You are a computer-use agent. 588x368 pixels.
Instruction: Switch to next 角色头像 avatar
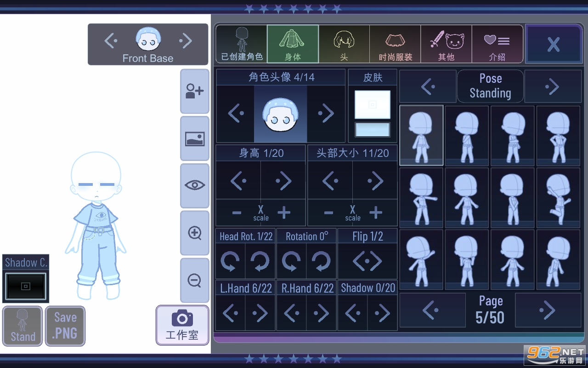point(326,114)
